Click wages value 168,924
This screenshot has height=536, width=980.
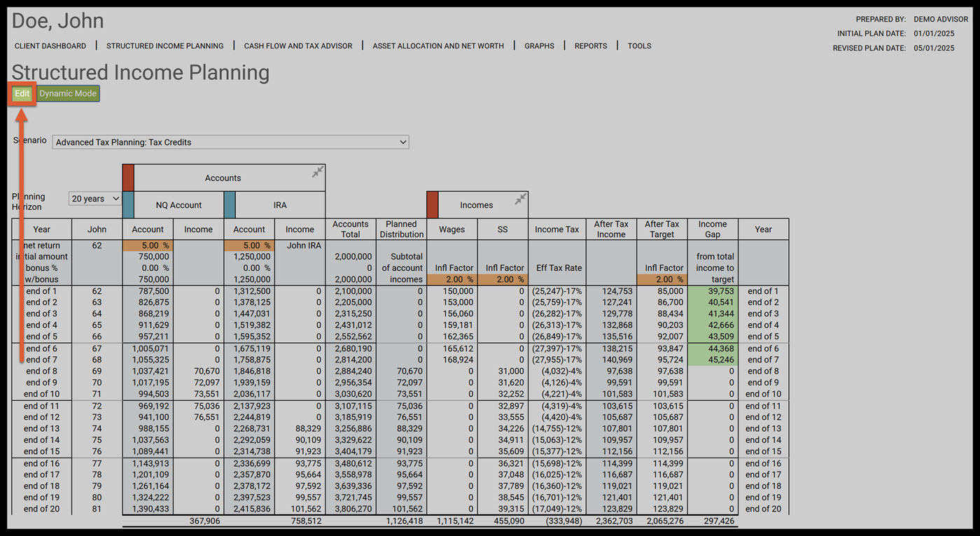[458, 360]
